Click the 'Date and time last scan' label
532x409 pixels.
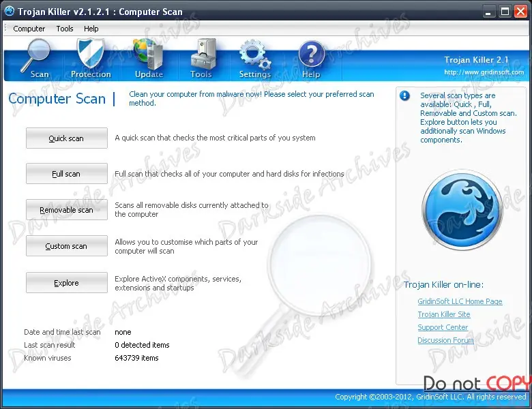point(62,332)
